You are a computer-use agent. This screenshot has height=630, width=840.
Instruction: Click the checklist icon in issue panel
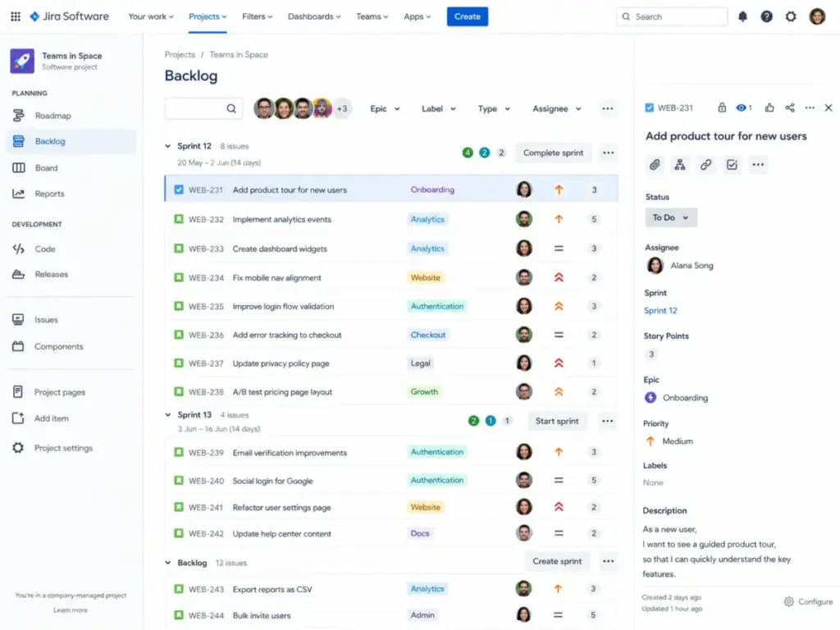732,165
